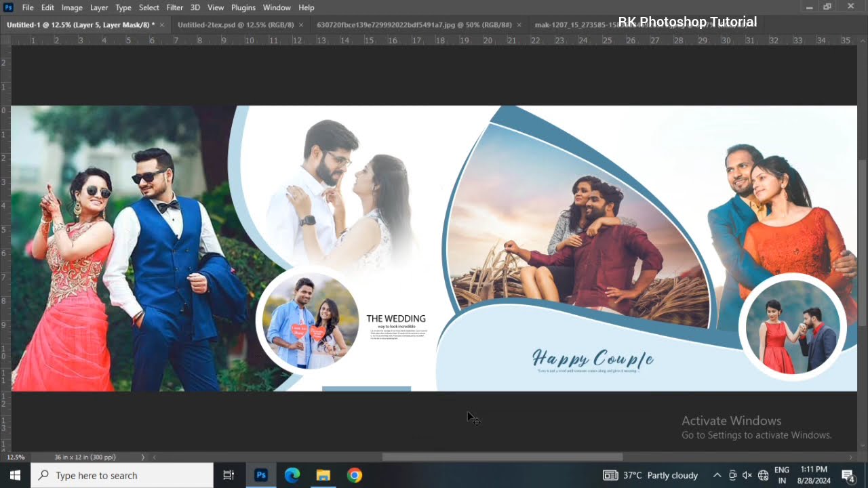Click the horizontal scrollbar right arrow
Viewport: 868px width, 488px height.
[852, 457]
